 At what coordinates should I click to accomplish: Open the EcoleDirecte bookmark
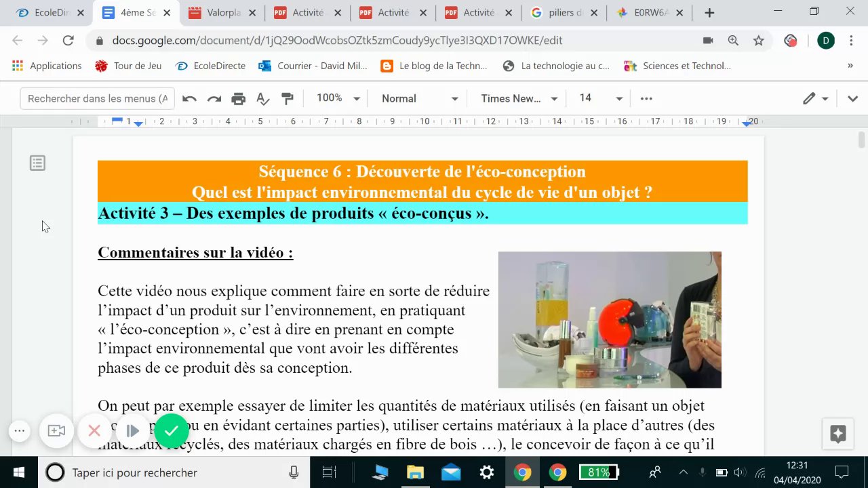pos(210,66)
